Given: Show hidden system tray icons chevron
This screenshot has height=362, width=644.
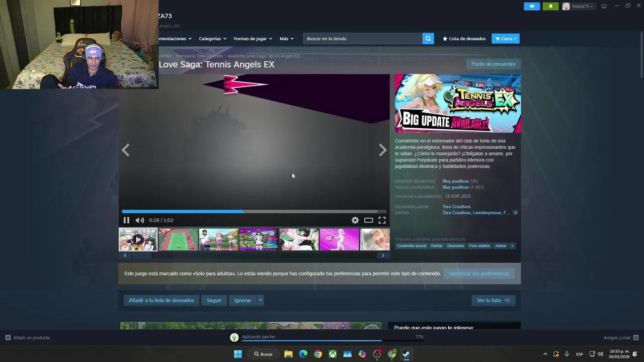Looking at the screenshot, I should tap(545, 354).
